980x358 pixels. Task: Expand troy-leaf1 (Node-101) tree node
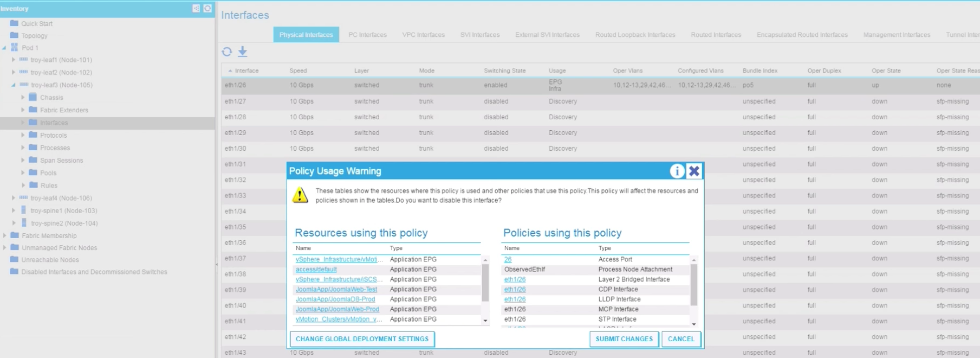[x=14, y=60]
